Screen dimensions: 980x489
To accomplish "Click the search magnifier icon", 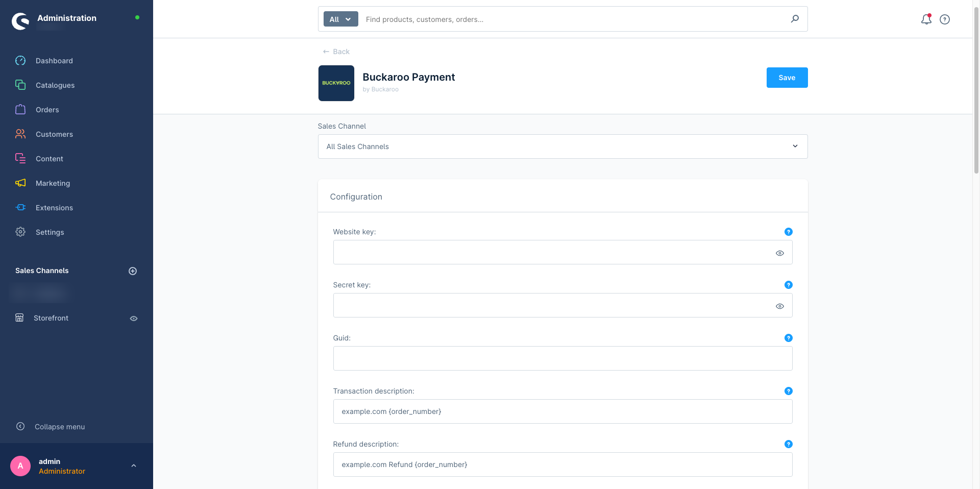I will [795, 19].
